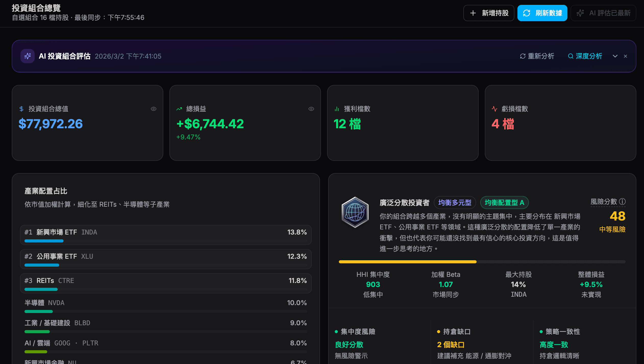Toggle visibility of the 總損益 amount
Viewport: 644px width, 364px height.
[311, 109]
